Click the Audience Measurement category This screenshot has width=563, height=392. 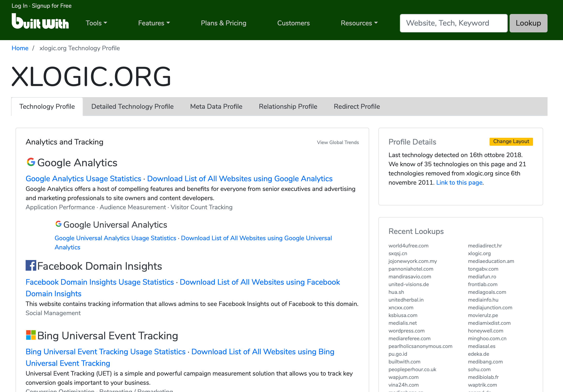(133, 207)
